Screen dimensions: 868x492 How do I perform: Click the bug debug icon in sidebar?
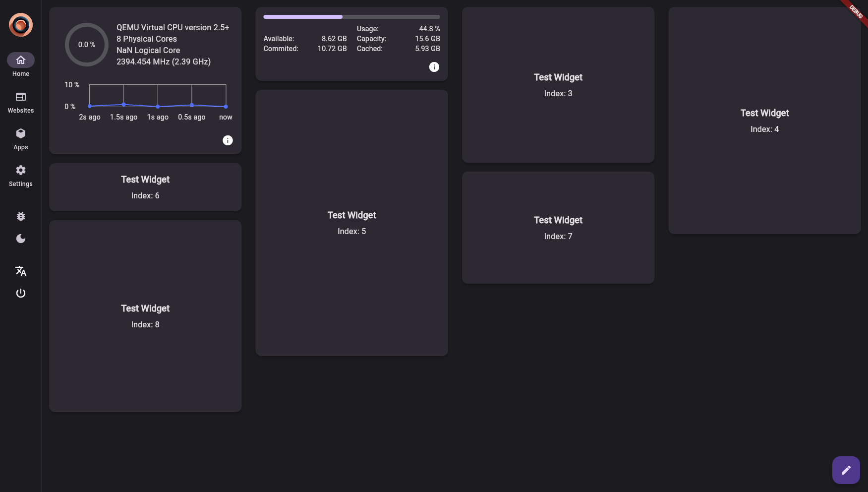click(x=21, y=216)
